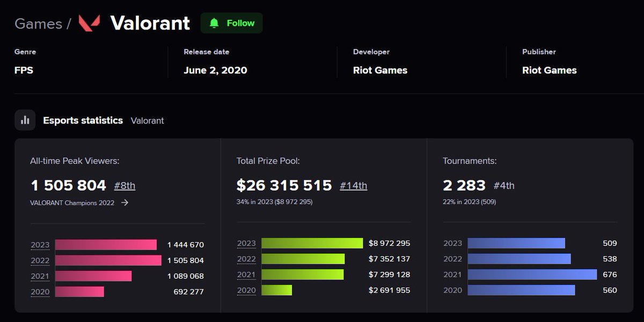The height and width of the screenshot is (322, 644).
Task: Open VALORANT Champions 2022 tournament link
Action: [x=72, y=203]
